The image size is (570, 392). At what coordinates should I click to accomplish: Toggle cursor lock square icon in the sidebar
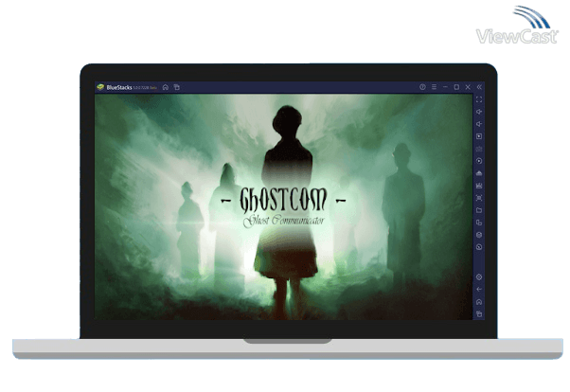click(x=479, y=136)
